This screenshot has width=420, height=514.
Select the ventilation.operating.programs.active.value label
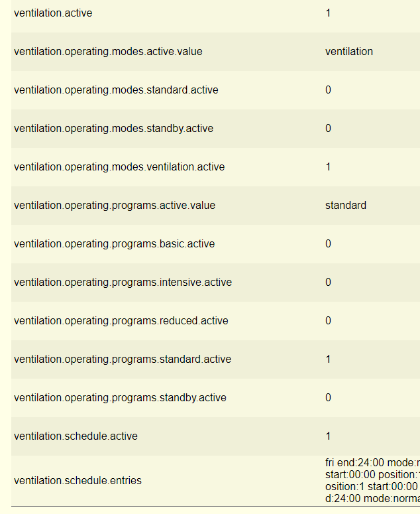coord(115,206)
